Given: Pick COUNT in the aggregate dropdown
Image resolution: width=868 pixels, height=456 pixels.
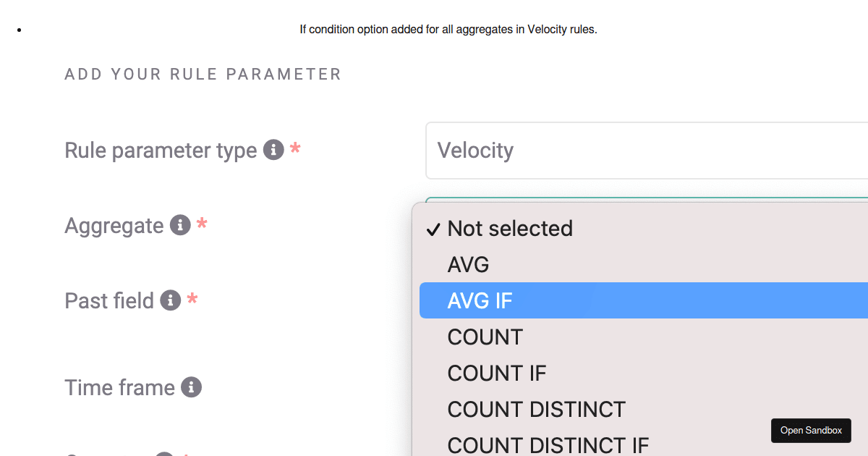Looking at the screenshot, I should point(485,337).
